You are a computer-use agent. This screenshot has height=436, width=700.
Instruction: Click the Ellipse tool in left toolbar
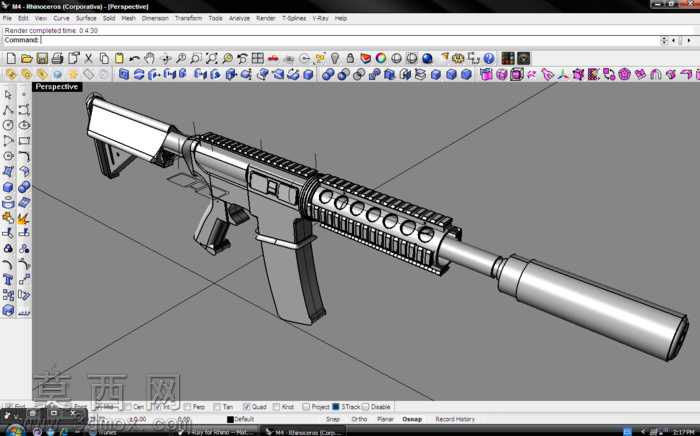24,125
